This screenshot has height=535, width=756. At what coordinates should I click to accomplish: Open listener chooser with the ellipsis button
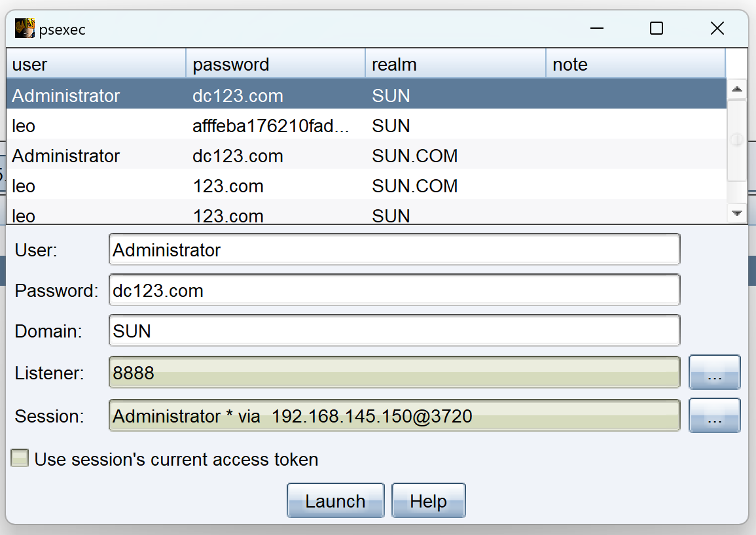click(714, 372)
